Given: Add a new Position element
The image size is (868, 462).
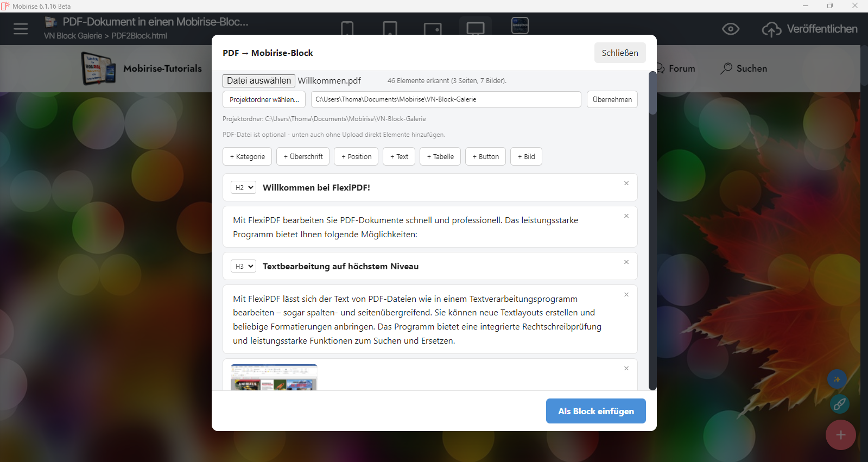Looking at the screenshot, I should (x=356, y=156).
